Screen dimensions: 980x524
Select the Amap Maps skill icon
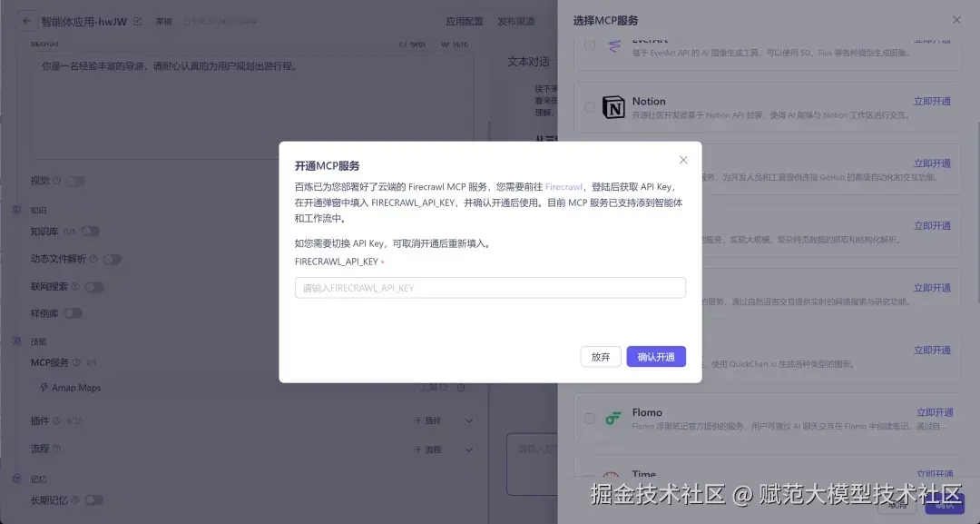click(42, 387)
